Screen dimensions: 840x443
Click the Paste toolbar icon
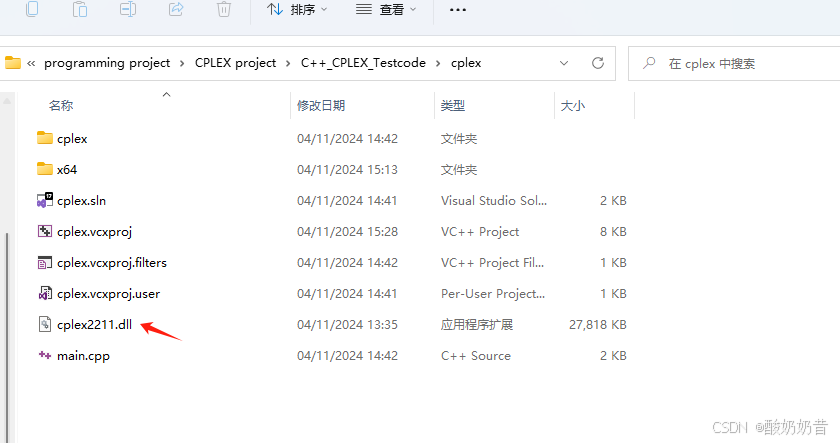(80, 9)
